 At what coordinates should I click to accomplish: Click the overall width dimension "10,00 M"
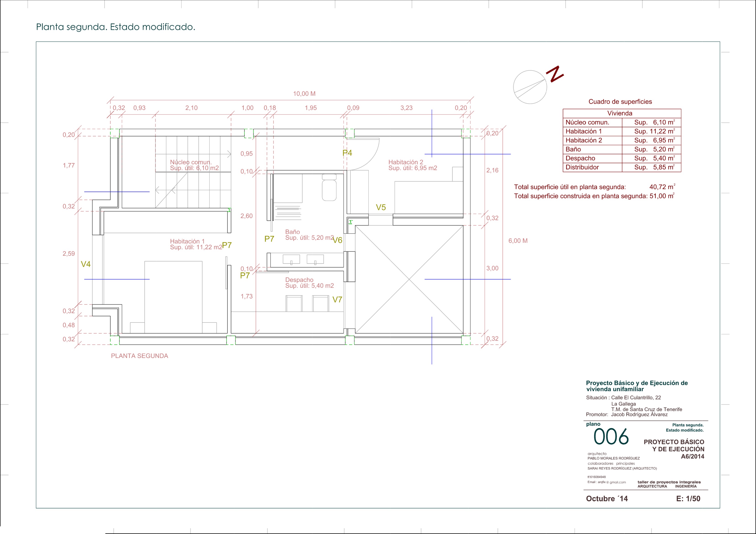pos(304,94)
